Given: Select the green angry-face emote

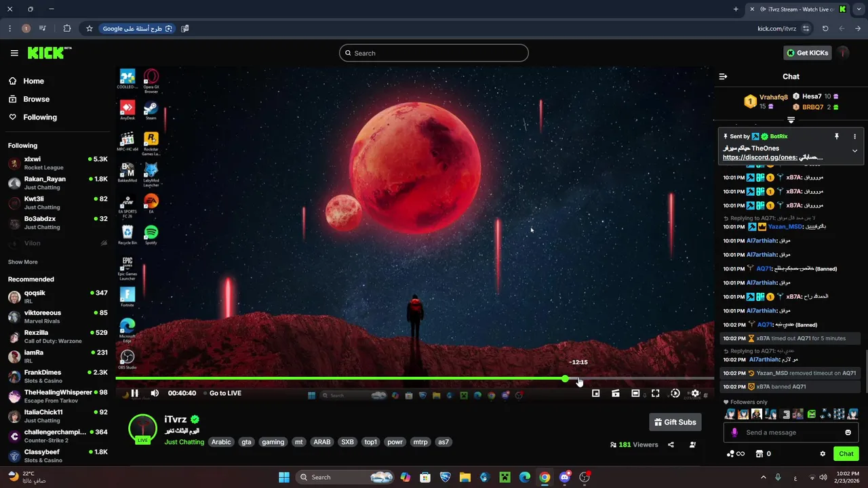Looking at the screenshot, I should 811,414.
